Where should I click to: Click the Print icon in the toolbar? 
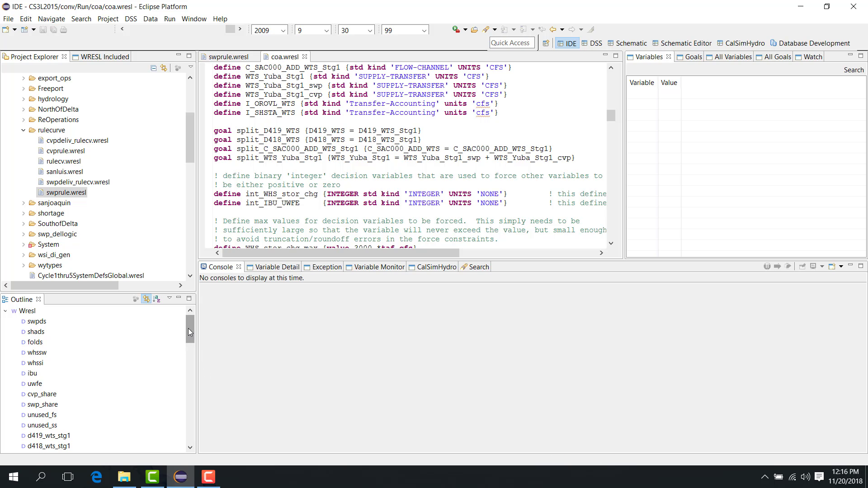(64, 30)
